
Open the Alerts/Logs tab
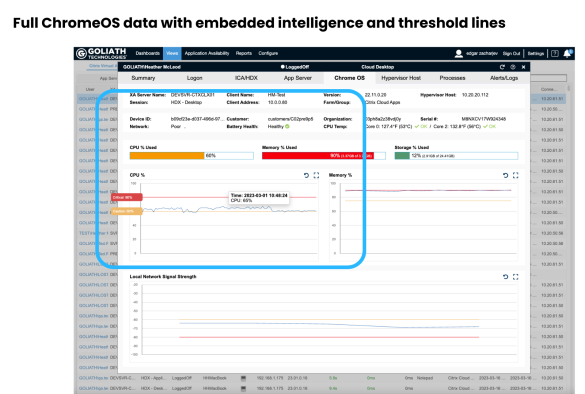click(x=504, y=78)
